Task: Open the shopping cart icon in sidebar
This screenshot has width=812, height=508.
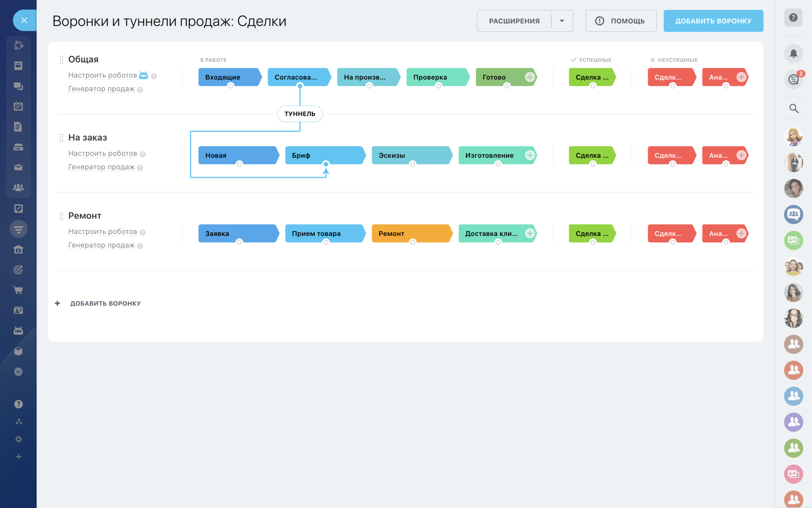Action: [18, 290]
